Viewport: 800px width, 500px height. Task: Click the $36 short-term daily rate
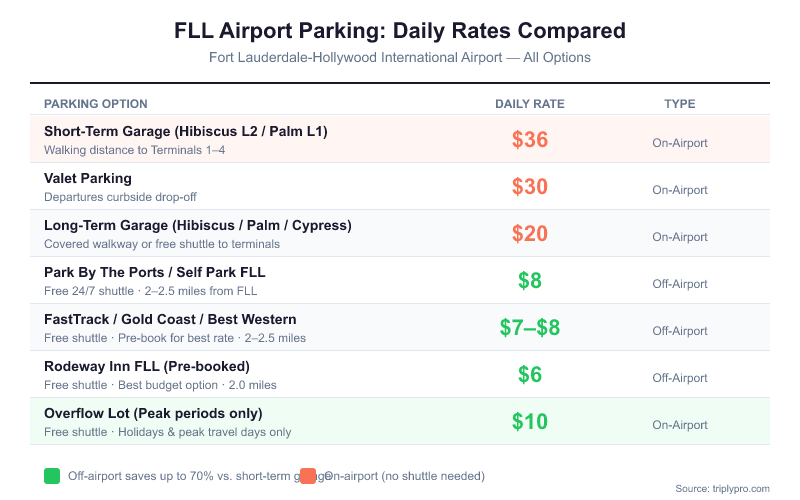click(530, 140)
